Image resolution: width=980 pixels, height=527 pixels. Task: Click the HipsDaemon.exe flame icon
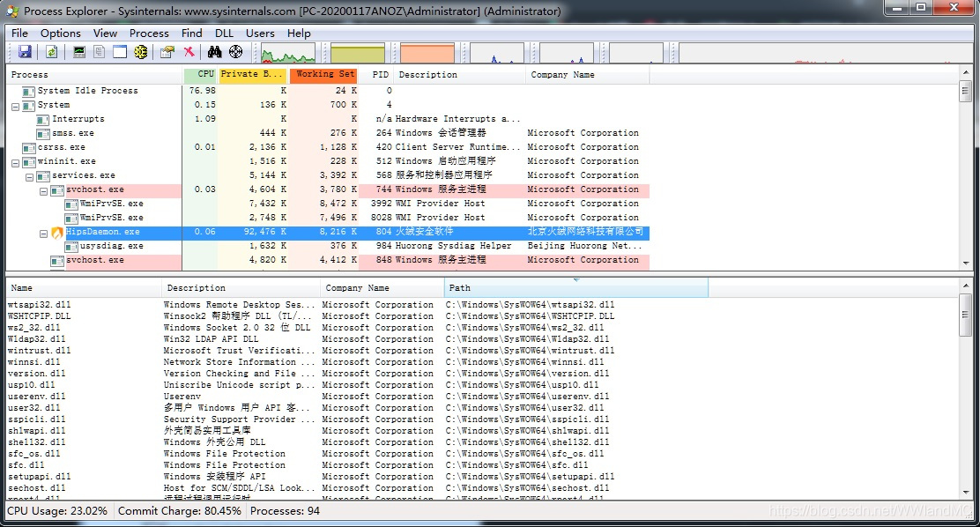pyautogui.click(x=57, y=233)
